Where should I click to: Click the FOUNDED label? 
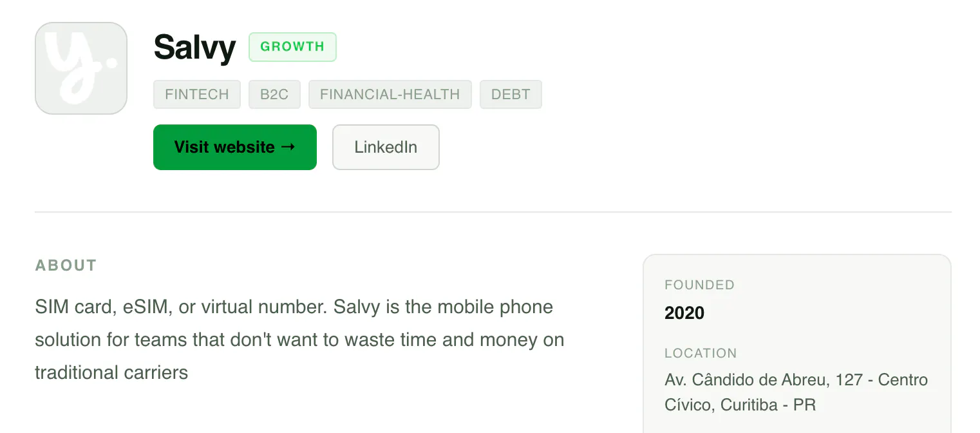[699, 285]
